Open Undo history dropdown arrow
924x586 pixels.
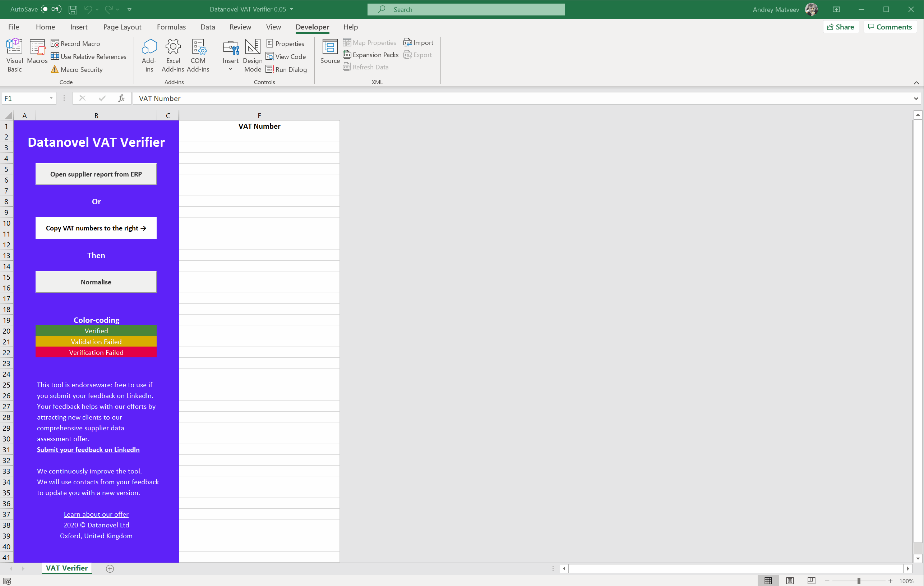click(97, 9)
